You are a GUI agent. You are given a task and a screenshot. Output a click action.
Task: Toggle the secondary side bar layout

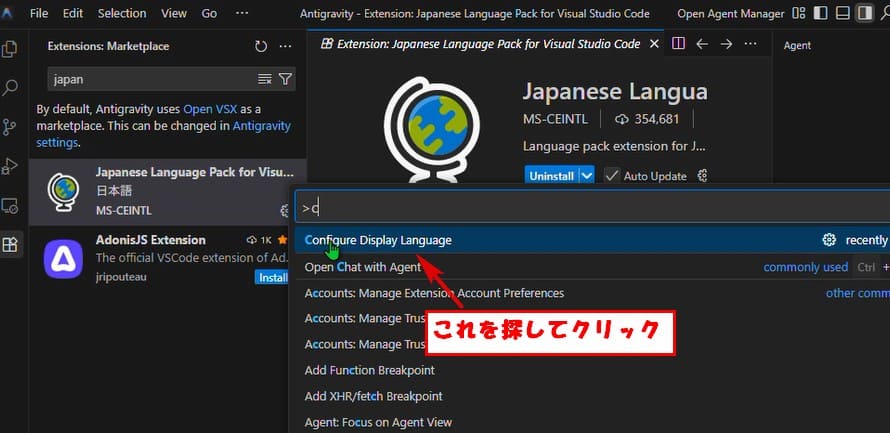point(865,14)
